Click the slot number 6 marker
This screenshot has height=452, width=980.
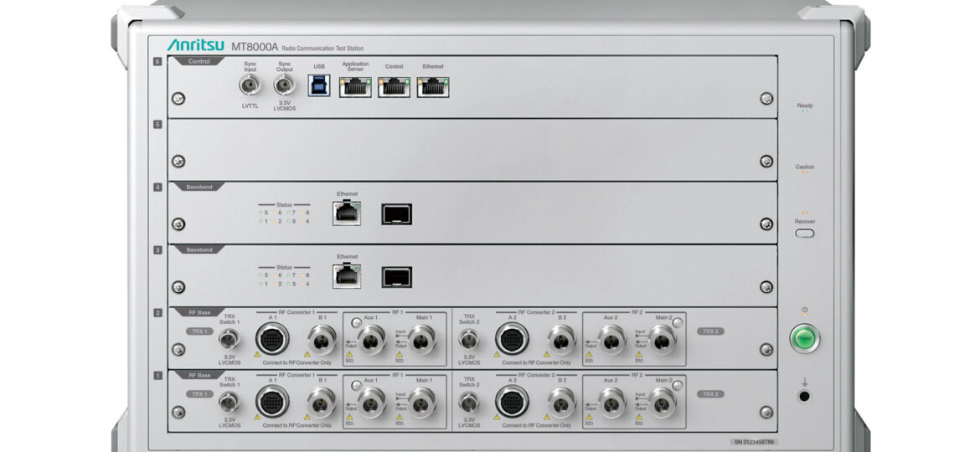158,61
